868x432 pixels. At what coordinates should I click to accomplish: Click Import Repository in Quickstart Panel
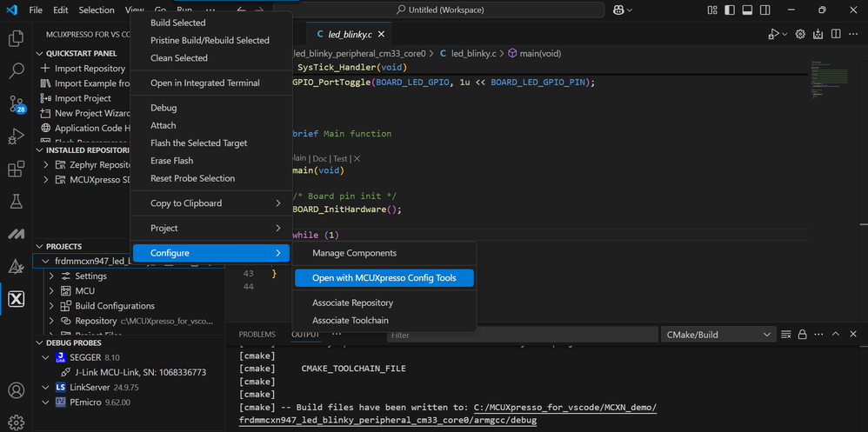click(90, 69)
